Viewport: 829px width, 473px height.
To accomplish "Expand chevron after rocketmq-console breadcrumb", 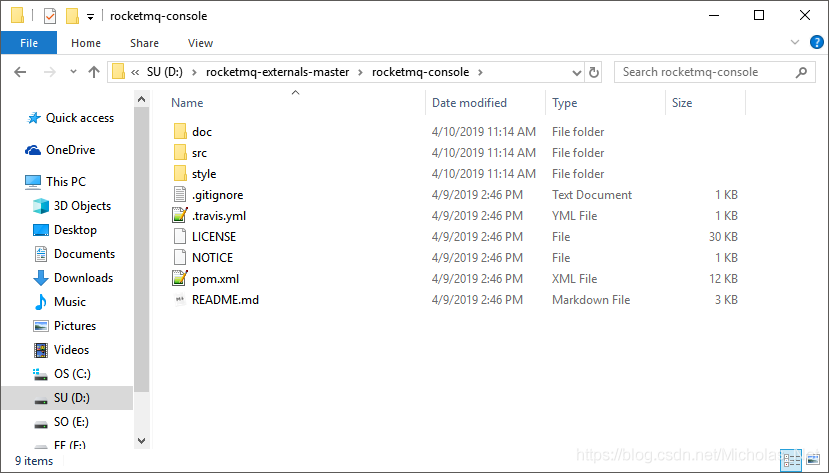I will tap(480, 72).
